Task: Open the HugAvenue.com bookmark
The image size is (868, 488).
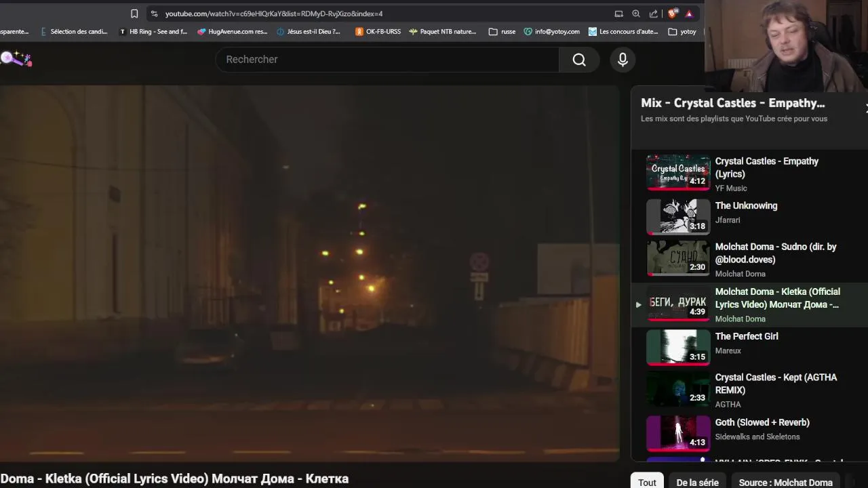Action: (x=233, y=31)
